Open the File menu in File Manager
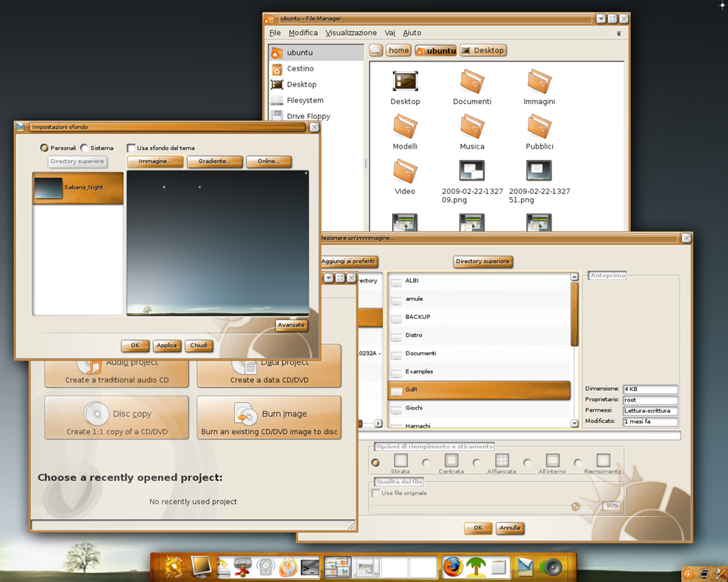 click(275, 33)
